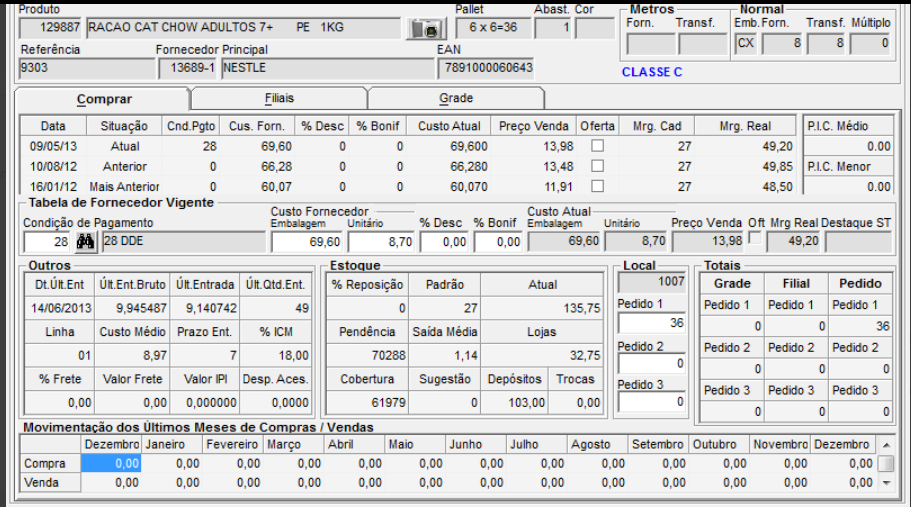The image size is (911, 507).
Task: Click the Pedido 2 input field
Action: point(651,364)
